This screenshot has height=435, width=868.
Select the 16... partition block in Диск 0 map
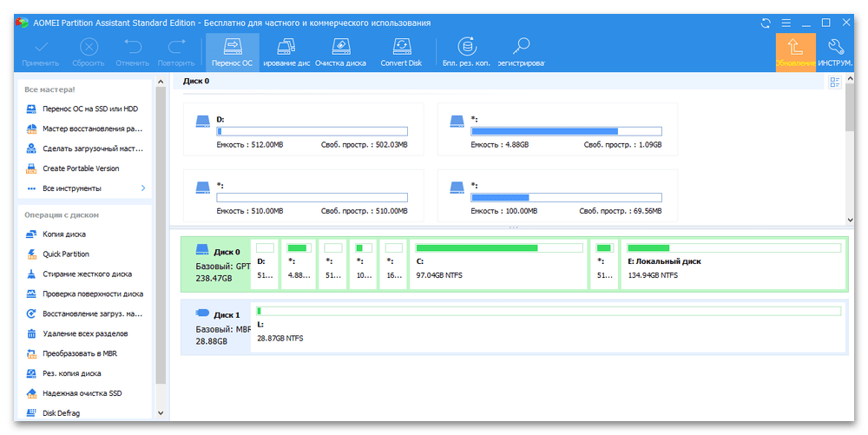(x=394, y=265)
